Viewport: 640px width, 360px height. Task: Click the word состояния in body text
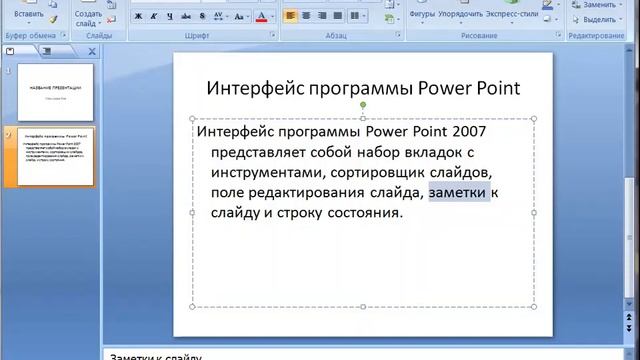pos(365,213)
